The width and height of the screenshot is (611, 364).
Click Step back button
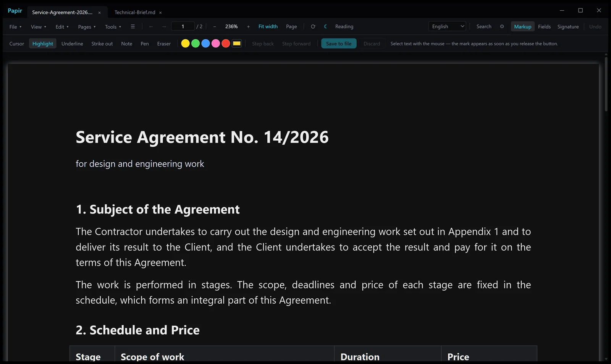(263, 44)
